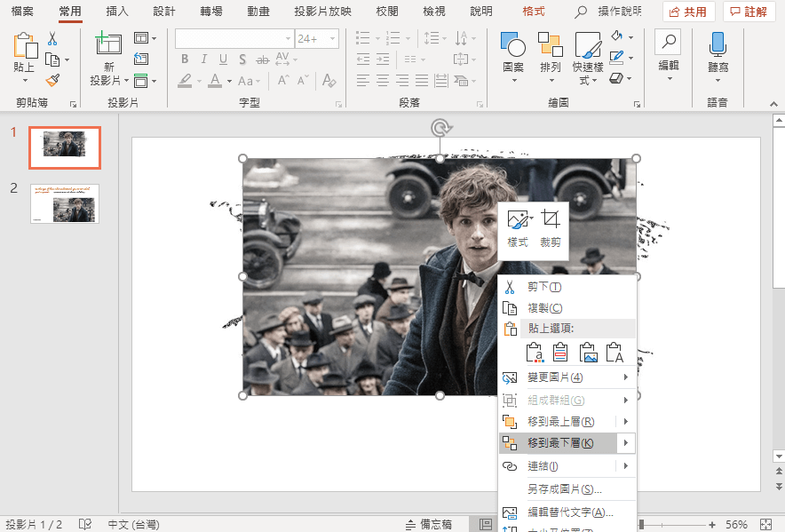
Task: Click the Copy icon in ribbon clipboard
Action: tap(52, 60)
